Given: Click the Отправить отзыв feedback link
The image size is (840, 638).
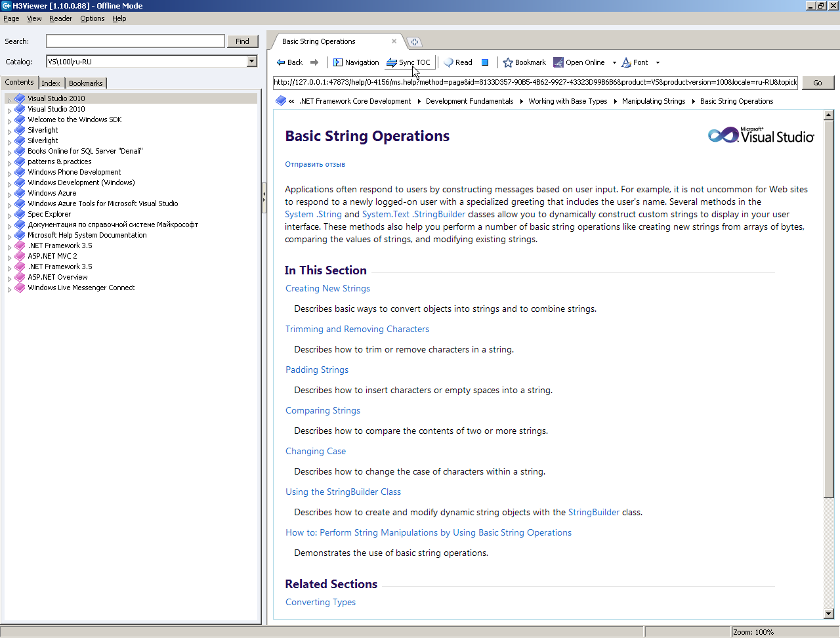Looking at the screenshot, I should (315, 164).
